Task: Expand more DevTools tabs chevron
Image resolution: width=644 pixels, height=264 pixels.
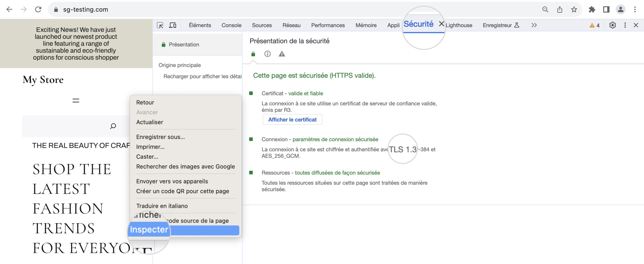Action: 534,25
